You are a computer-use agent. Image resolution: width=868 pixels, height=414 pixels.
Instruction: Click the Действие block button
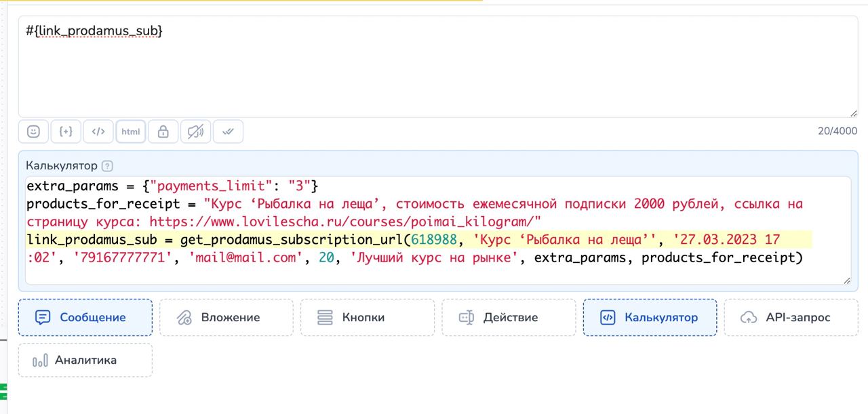(509, 317)
